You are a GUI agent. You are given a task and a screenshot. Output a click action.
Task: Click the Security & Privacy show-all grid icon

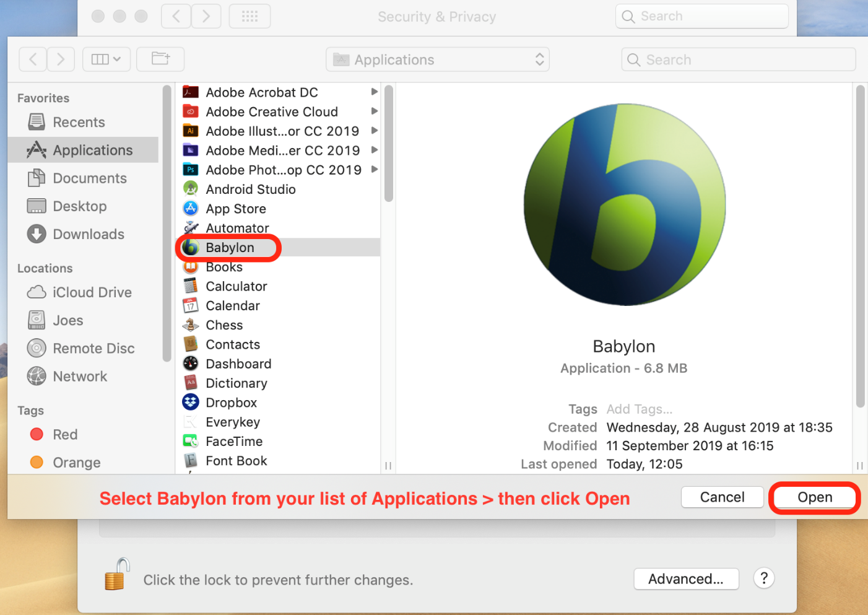coord(250,16)
